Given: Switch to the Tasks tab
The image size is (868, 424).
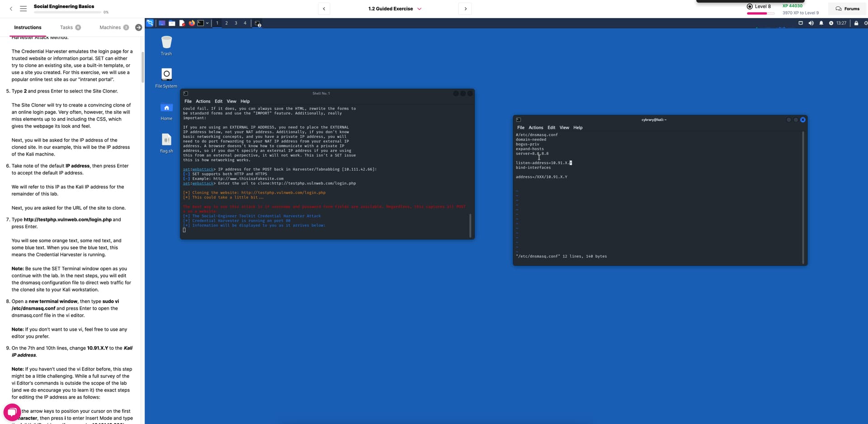Looking at the screenshot, I should pos(66,28).
